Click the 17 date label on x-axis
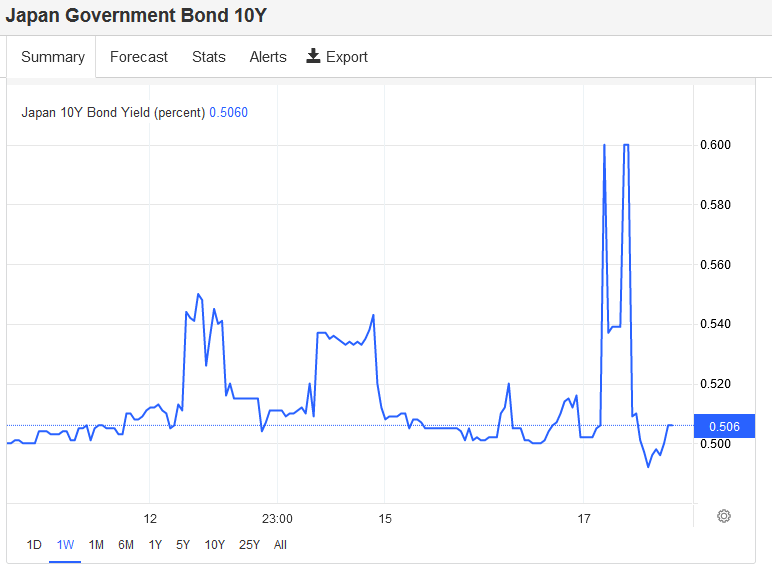772x568 pixels. pos(584,519)
